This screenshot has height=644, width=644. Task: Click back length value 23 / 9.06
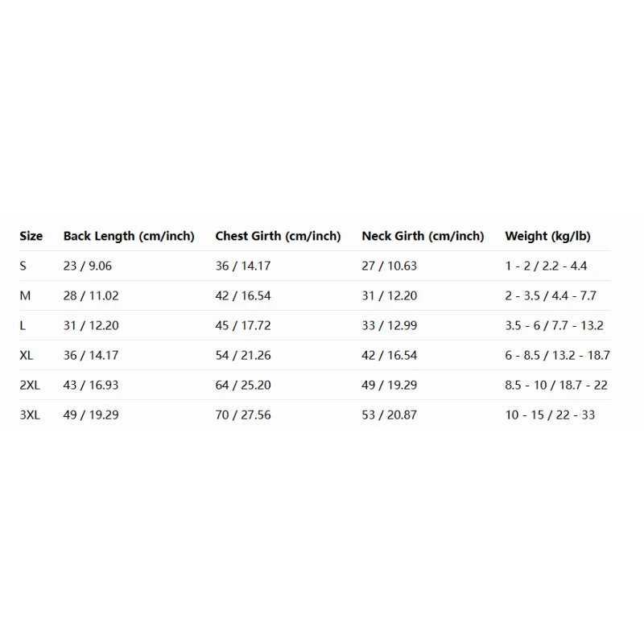click(x=87, y=266)
